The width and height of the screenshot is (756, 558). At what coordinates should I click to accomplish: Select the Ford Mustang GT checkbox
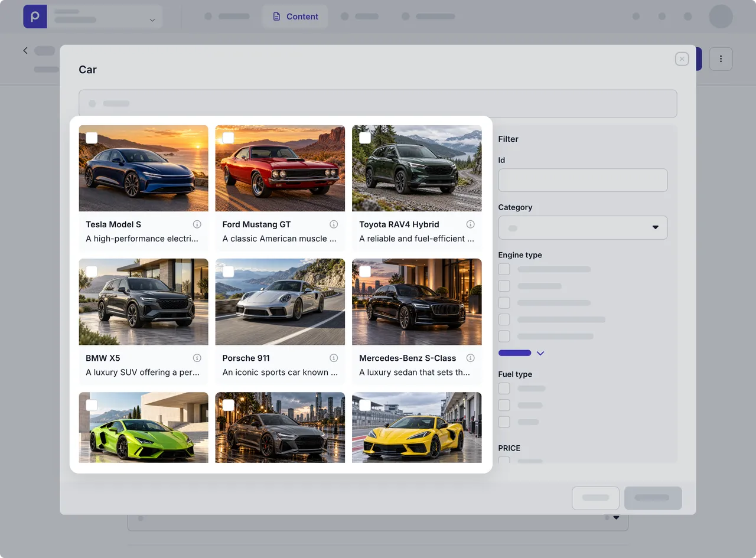(x=228, y=138)
